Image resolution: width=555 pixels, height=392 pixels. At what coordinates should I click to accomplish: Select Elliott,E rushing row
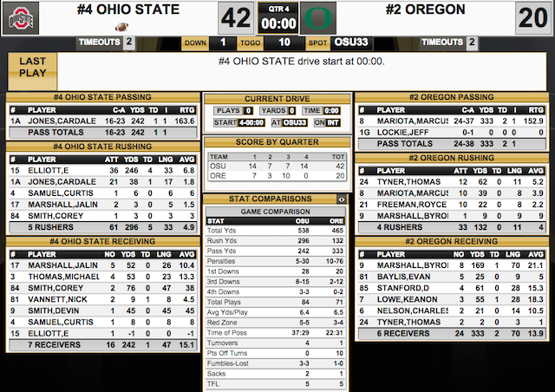pos(102,170)
